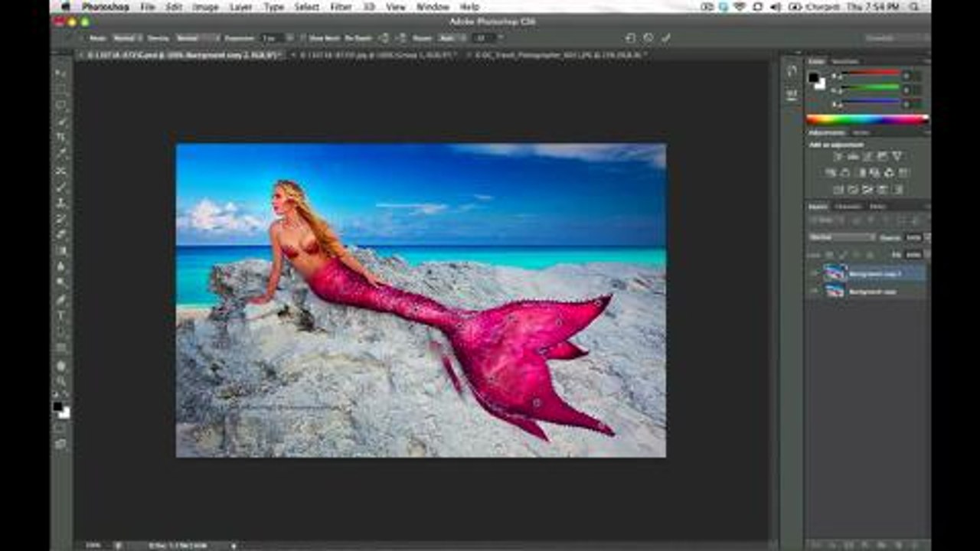
Task: Switch to the Swatches panel tab
Action: (845, 61)
